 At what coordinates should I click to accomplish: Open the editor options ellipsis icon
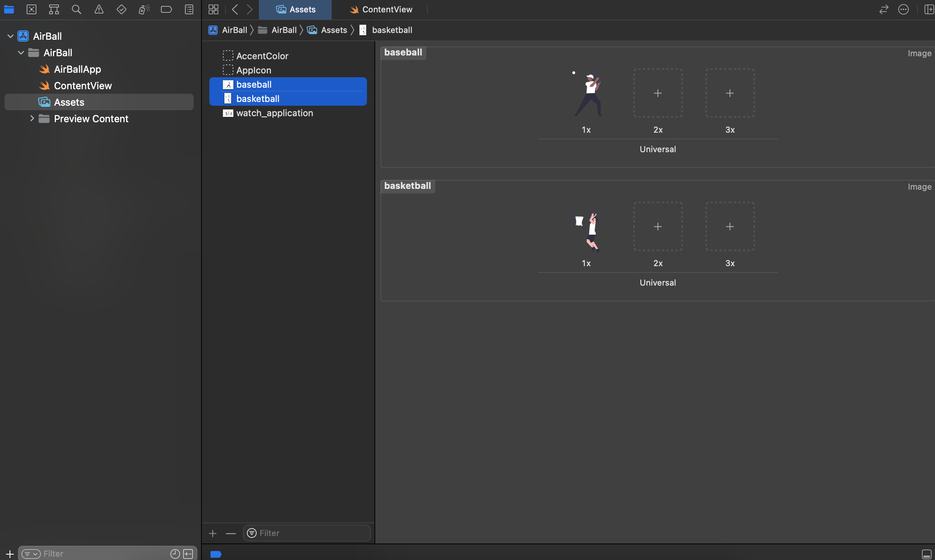(903, 9)
